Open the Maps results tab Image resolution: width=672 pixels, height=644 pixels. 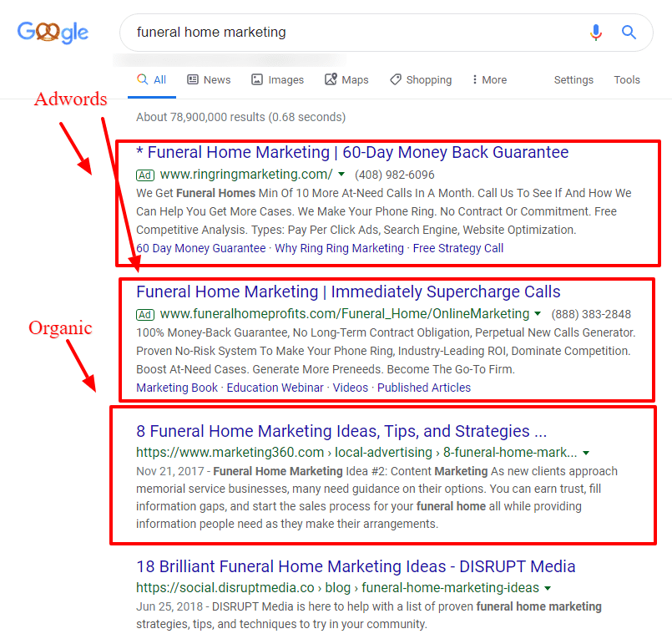[x=346, y=80]
